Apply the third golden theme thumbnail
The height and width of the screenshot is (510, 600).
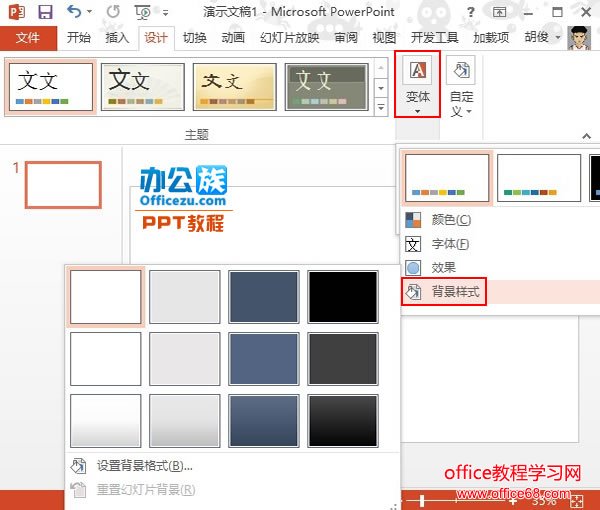click(x=235, y=87)
